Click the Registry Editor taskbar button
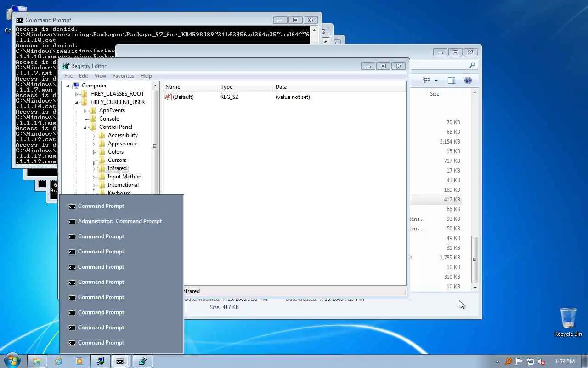 (143, 362)
